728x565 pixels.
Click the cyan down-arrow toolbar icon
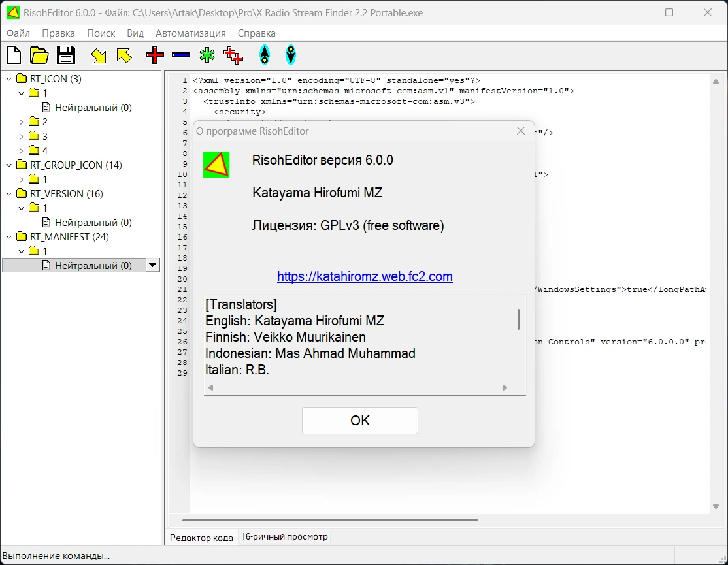tap(291, 55)
